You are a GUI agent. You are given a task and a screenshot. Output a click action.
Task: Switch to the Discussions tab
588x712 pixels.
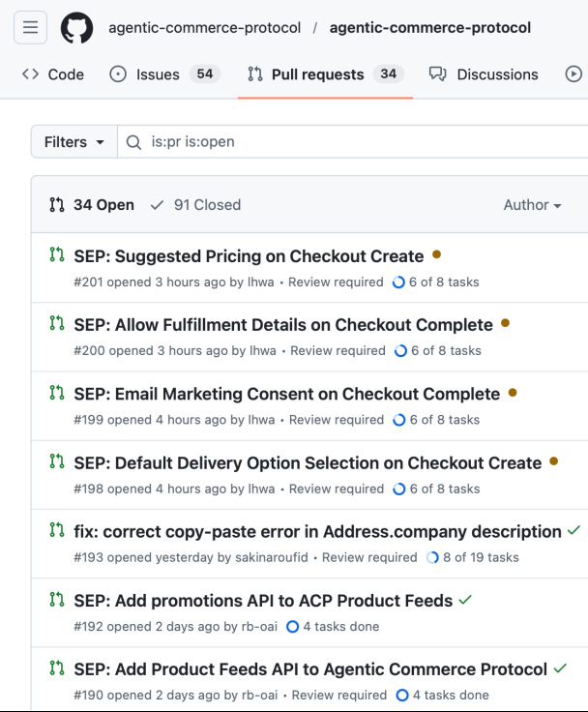(x=484, y=74)
